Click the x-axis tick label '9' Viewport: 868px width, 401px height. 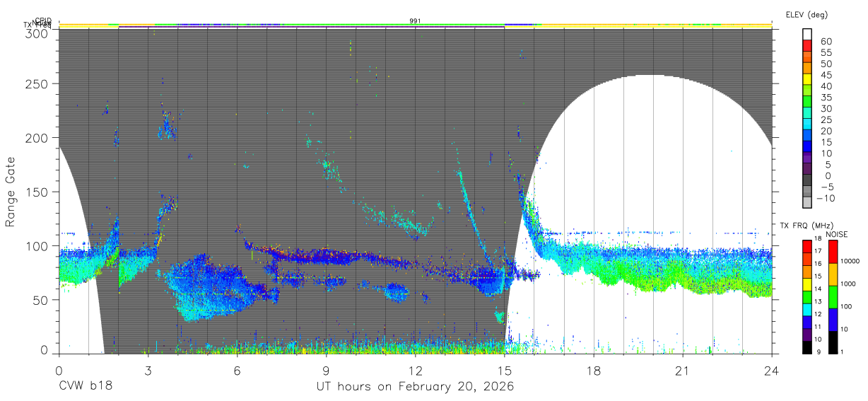click(x=327, y=370)
